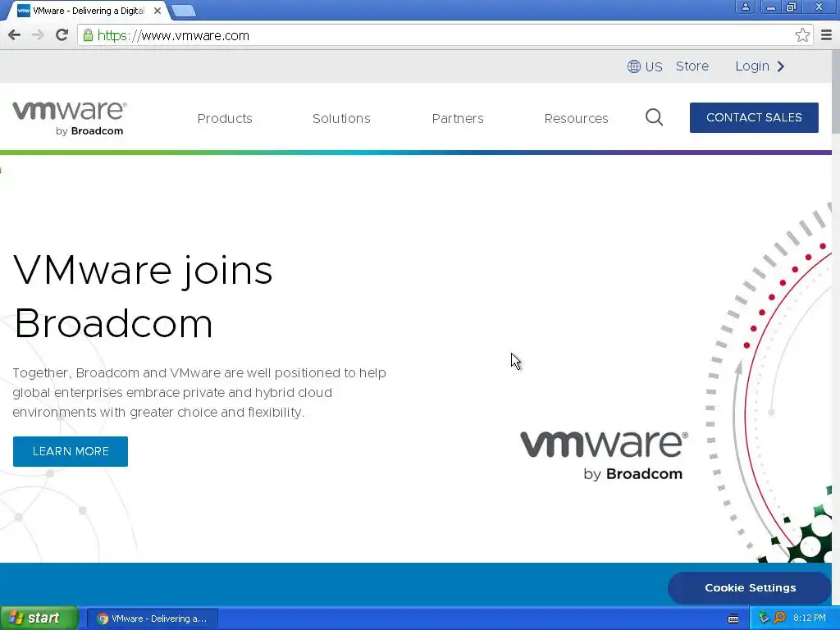This screenshot has height=630, width=840.
Task: Click the VMware favicon on the tab
Action: (x=24, y=11)
